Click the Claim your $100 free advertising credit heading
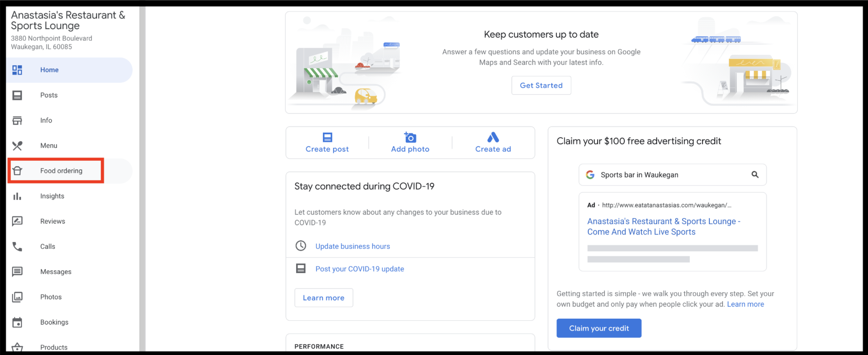Screen dimensions: 868x355 click(639, 141)
